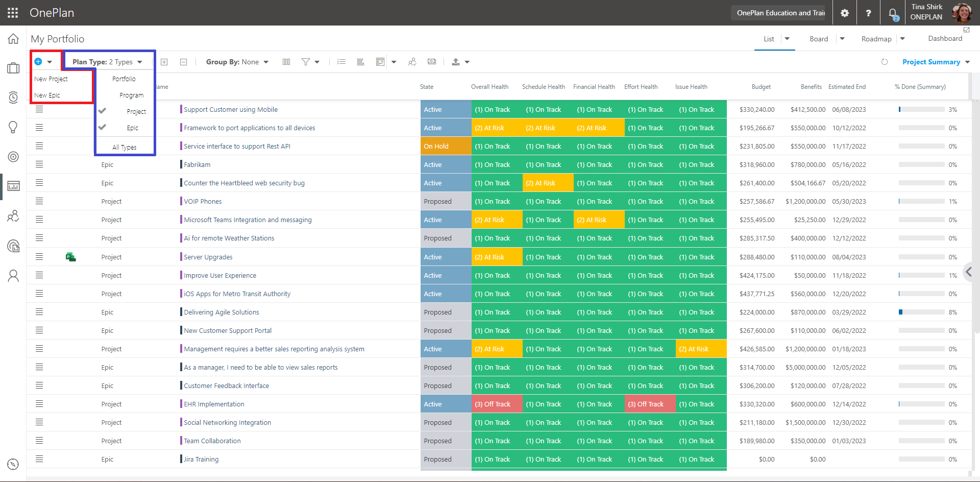Open the Group By dropdown
The width and height of the screenshot is (980, 482).
237,62
